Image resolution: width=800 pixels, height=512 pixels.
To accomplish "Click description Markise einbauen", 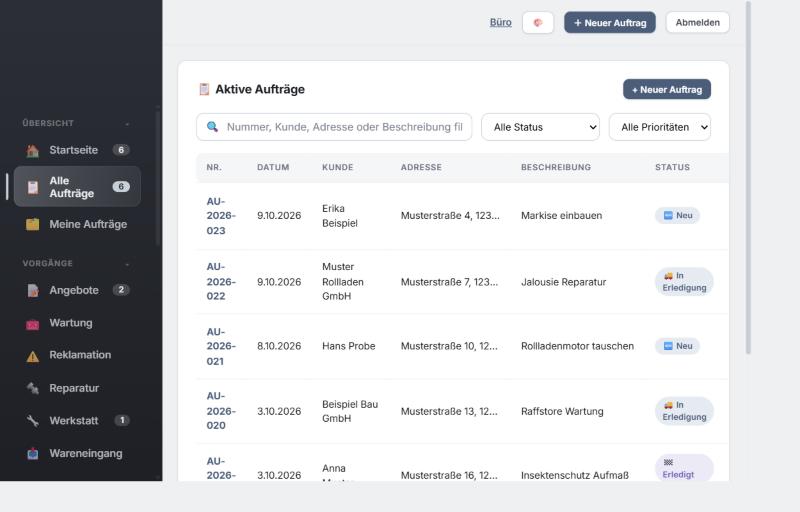I will coord(561,216).
